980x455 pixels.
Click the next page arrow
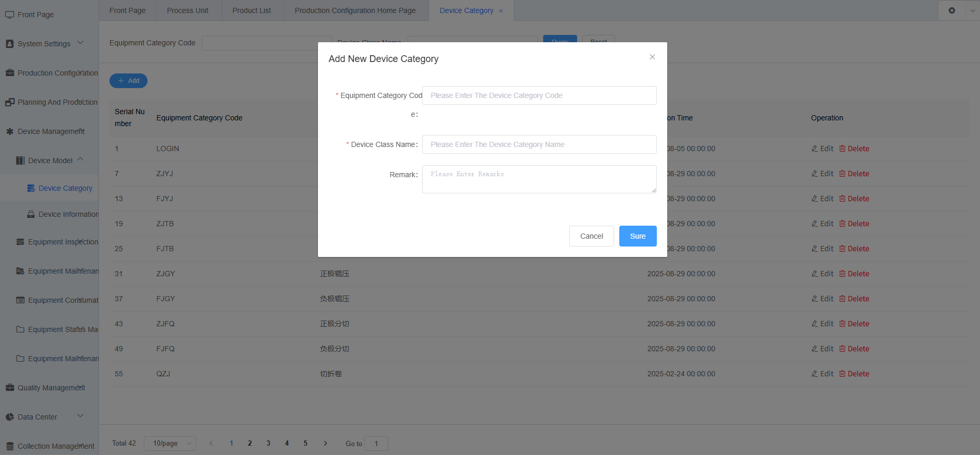(325, 444)
